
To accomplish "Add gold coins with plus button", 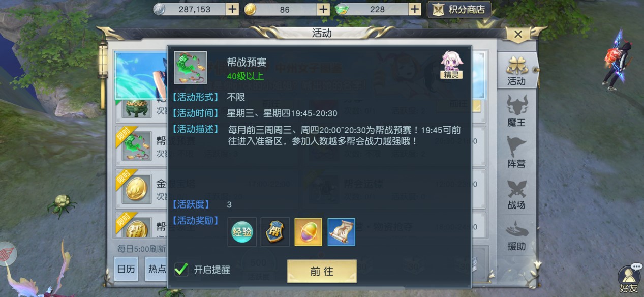I will (x=323, y=9).
